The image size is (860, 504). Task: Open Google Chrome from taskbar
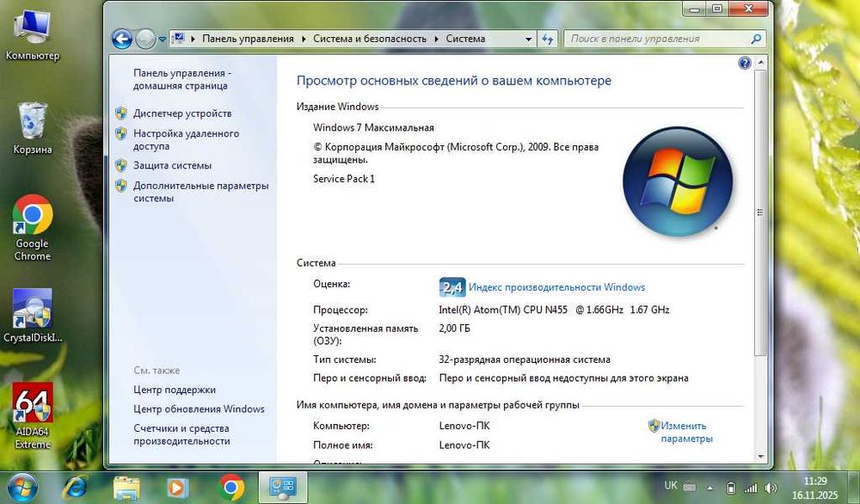230,487
